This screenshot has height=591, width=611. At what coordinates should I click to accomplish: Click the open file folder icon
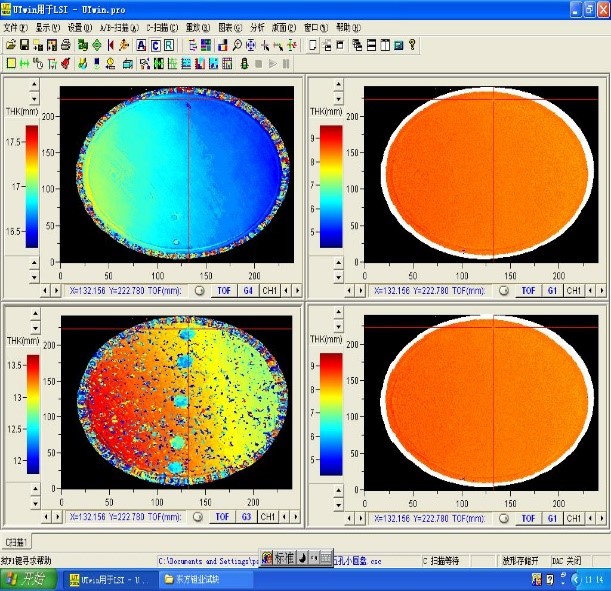click(x=10, y=45)
